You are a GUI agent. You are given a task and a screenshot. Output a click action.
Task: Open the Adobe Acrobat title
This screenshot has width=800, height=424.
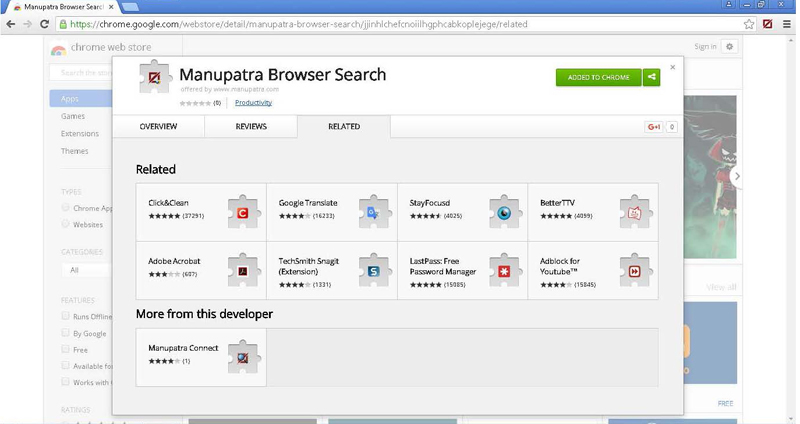click(174, 261)
